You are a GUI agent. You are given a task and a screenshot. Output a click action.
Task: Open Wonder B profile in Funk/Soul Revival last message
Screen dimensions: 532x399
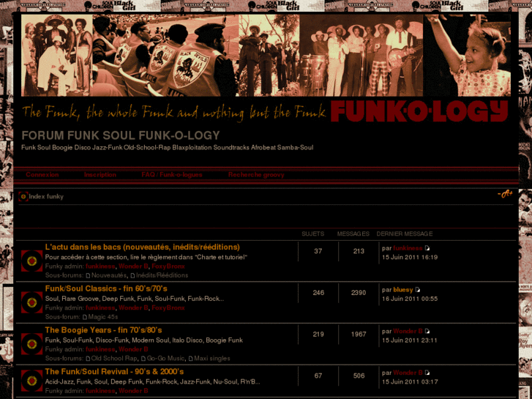coord(408,373)
